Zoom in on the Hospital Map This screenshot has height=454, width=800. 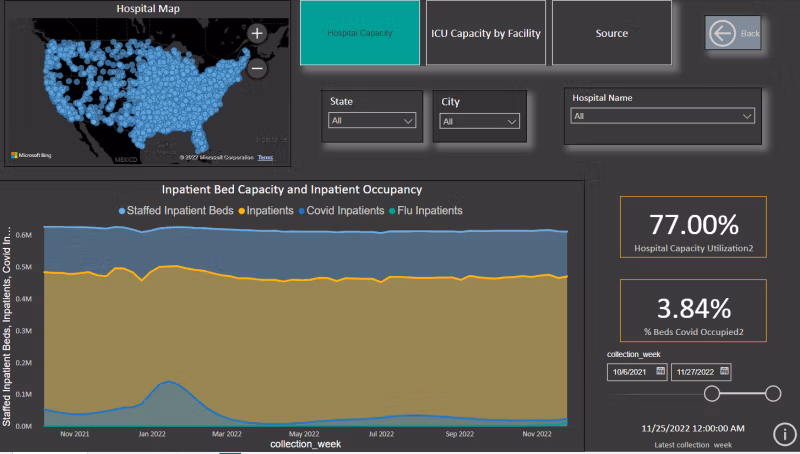click(x=257, y=33)
